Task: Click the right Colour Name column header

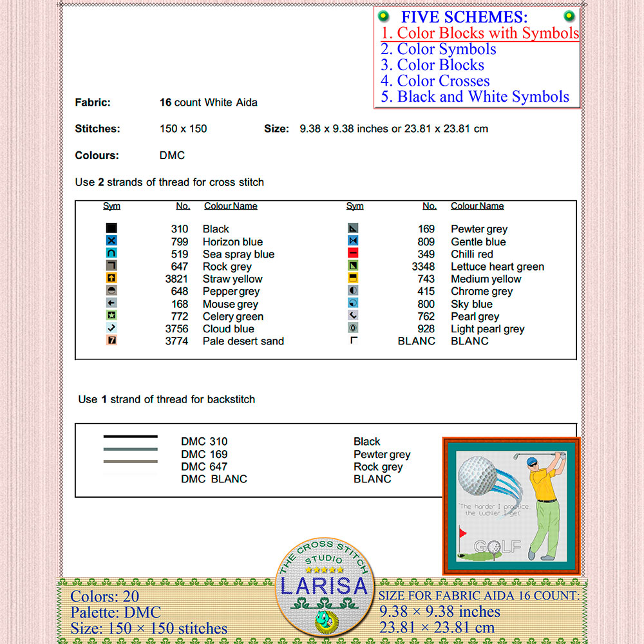Action: 477,206
